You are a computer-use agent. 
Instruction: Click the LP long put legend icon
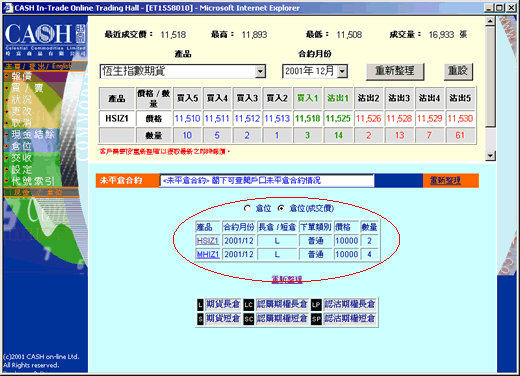[x=316, y=304]
